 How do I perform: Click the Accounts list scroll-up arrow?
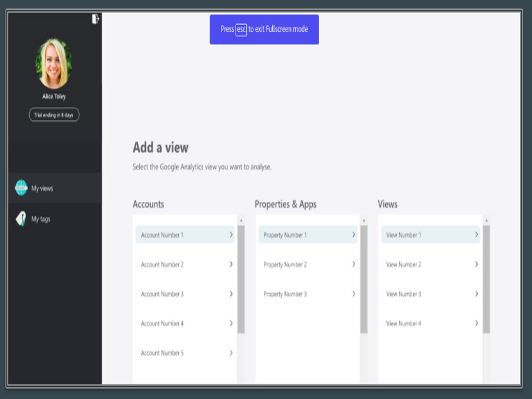[x=241, y=221]
